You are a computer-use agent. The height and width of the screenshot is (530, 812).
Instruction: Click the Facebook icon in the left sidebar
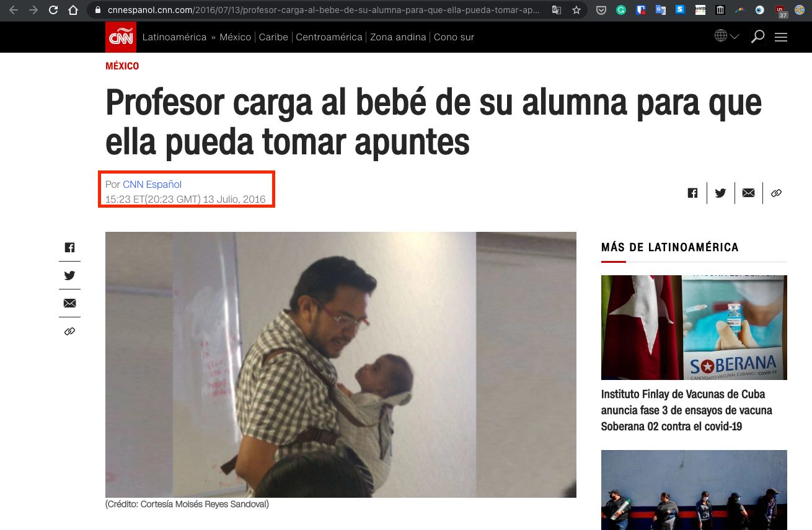[69, 247]
